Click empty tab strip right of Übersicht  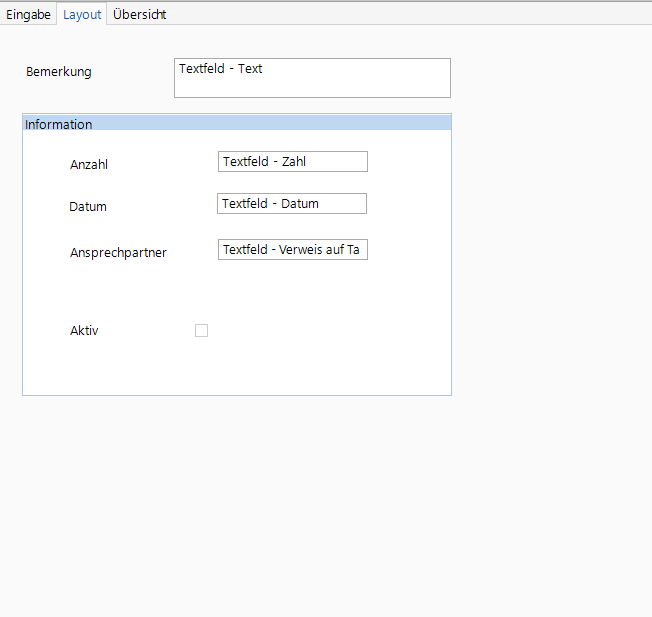400,15
